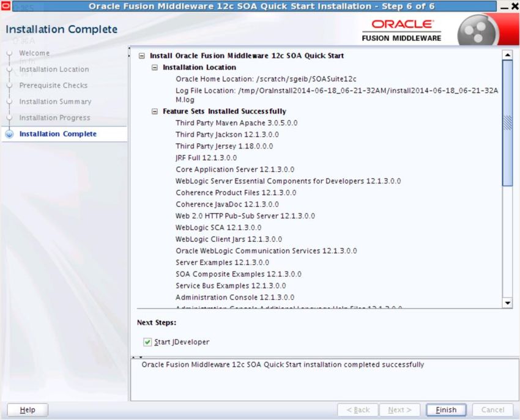Screen dimensions: 520x420
Task: Click the scroll down arrow of the summary list
Action: pos(507,303)
